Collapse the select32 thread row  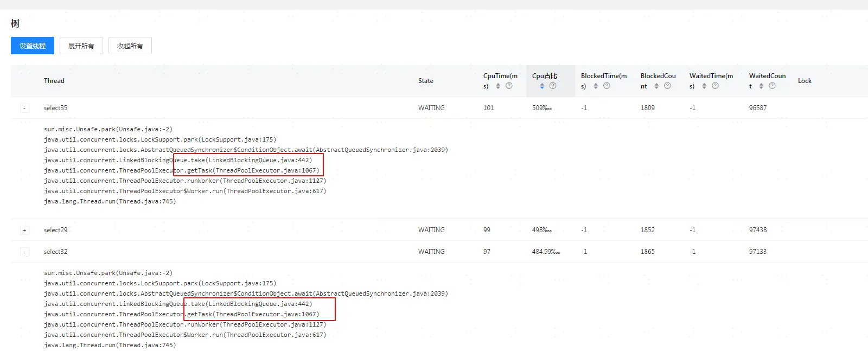coord(24,252)
